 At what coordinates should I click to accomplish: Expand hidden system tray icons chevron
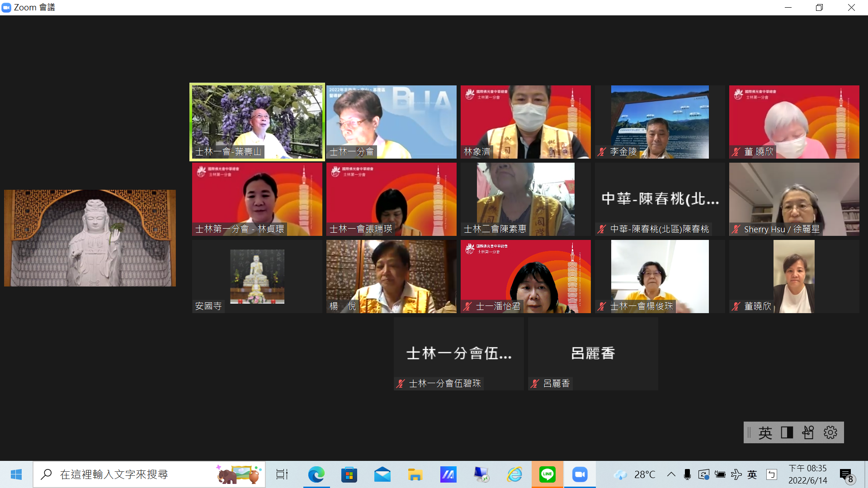coord(671,474)
